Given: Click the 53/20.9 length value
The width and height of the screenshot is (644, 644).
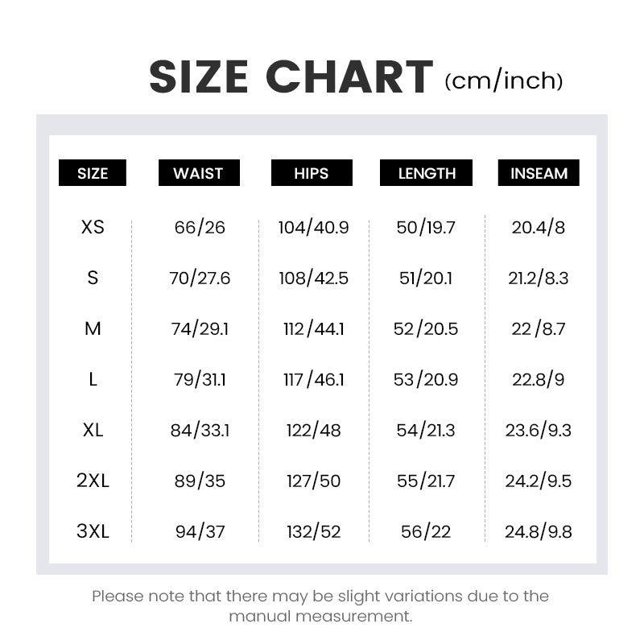Looking at the screenshot, I should [x=427, y=379].
